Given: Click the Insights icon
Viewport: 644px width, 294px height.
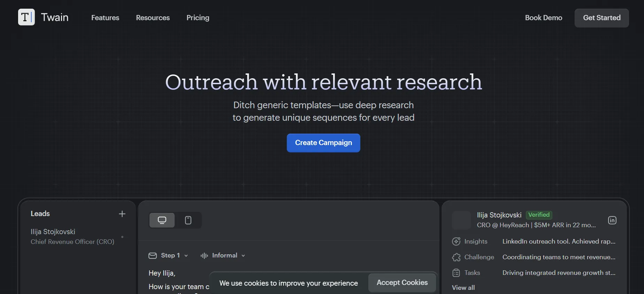Looking at the screenshot, I should point(456,241).
